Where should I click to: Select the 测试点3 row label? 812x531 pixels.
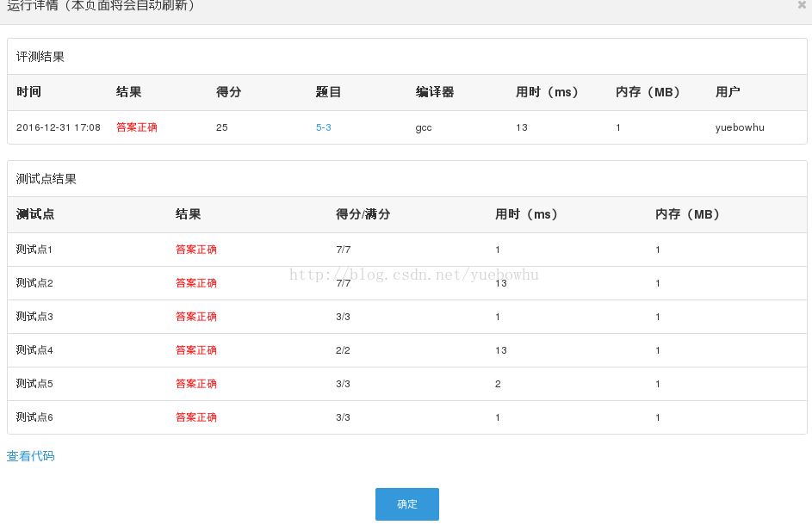pyautogui.click(x=34, y=317)
